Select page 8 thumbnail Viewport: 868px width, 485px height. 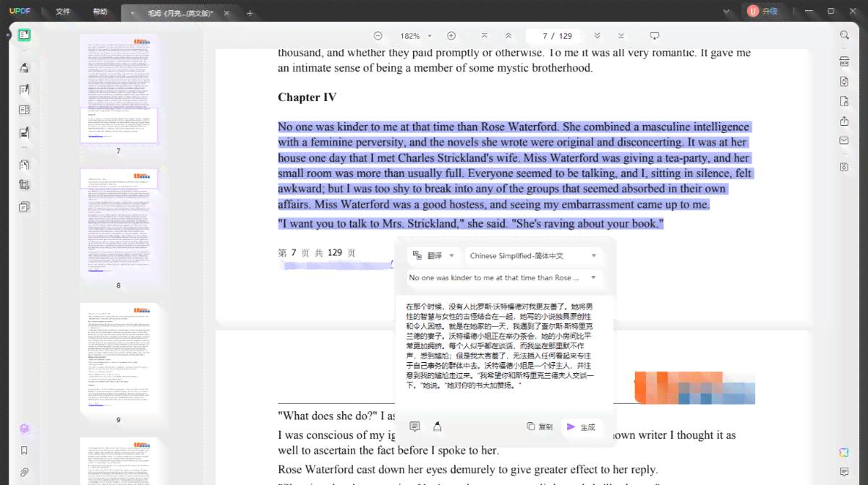tap(119, 223)
